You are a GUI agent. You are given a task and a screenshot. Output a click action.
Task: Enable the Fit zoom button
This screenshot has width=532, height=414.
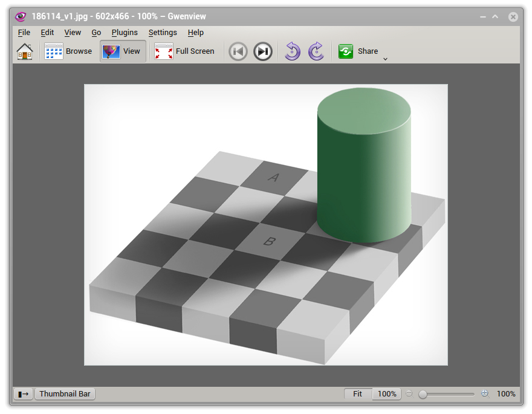click(x=358, y=394)
